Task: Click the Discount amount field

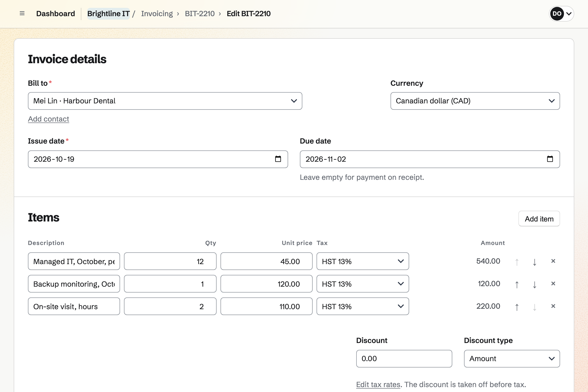Action: [x=404, y=358]
